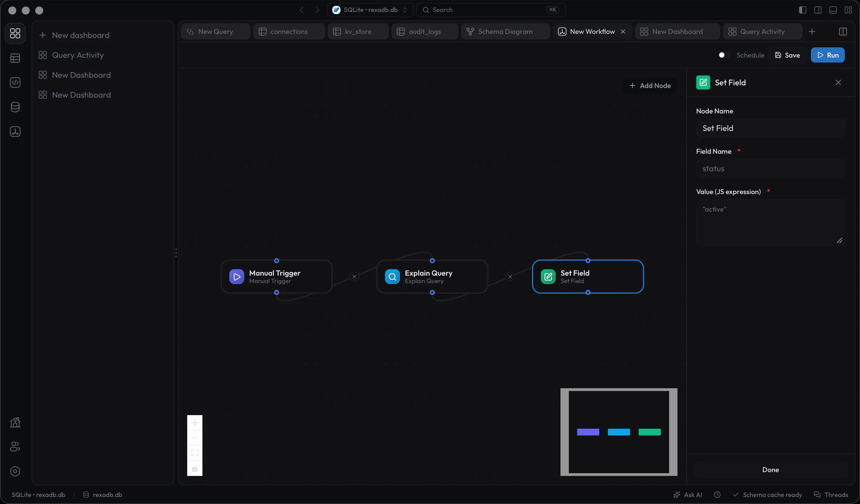Screen dimensions: 860x504
Task: Toggle the bottom panel layout icon
Action: point(833,10)
